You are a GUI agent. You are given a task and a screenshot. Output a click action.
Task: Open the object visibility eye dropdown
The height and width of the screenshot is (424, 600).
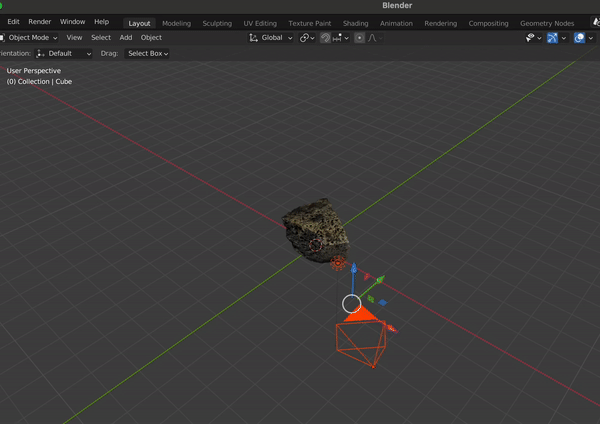pyautogui.click(x=534, y=38)
